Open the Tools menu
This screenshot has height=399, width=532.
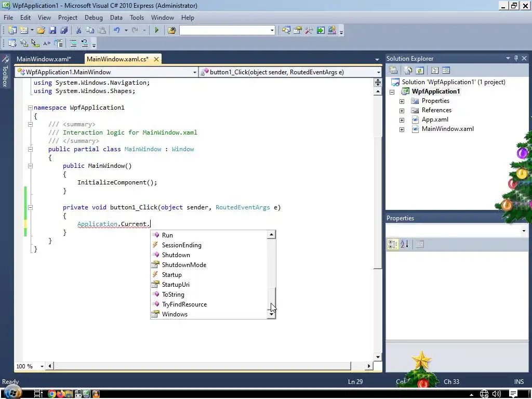click(x=137, y=17)
